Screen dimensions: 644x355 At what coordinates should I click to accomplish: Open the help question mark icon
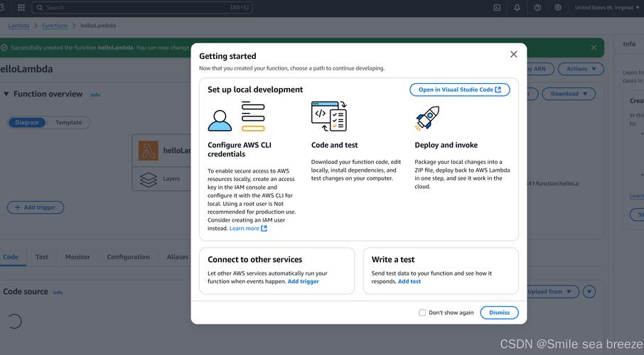coord(537,7)
